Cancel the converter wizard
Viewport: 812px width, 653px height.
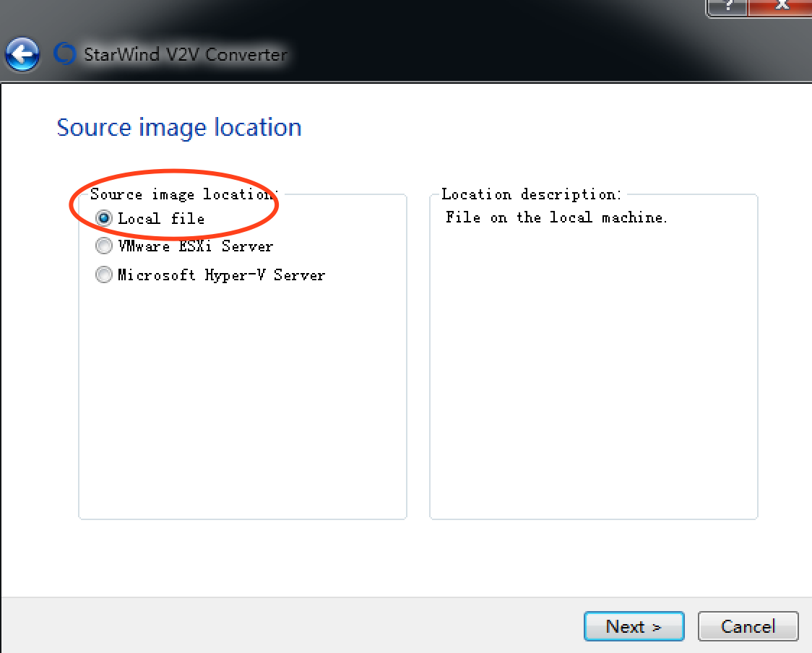[748, 626]
